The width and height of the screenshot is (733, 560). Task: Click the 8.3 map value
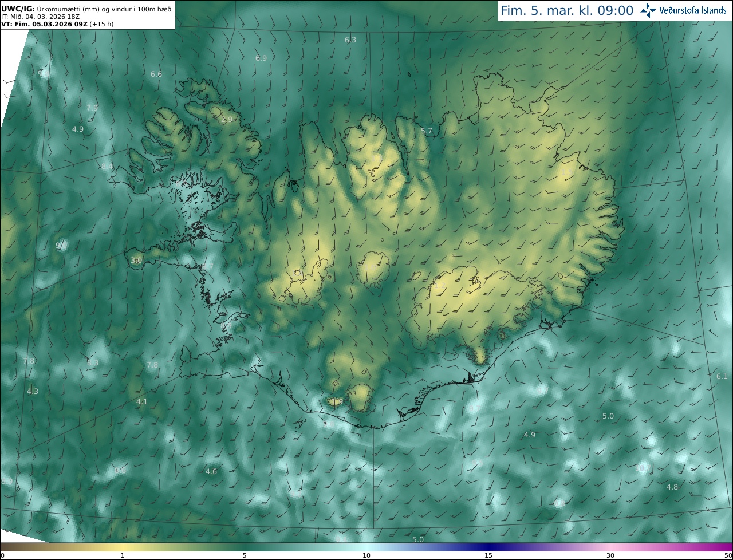92,362
